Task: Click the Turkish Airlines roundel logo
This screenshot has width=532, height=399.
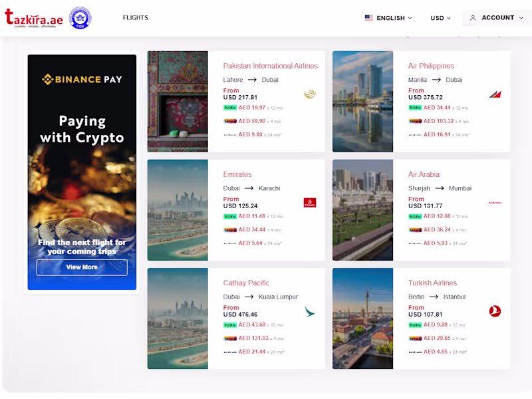Action: point(495,311)
